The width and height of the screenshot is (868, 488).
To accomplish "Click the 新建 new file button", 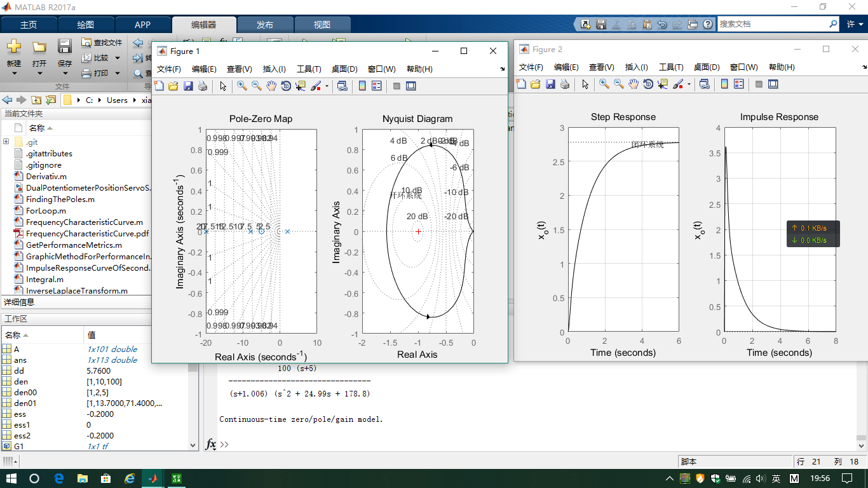I will [14, 53].
